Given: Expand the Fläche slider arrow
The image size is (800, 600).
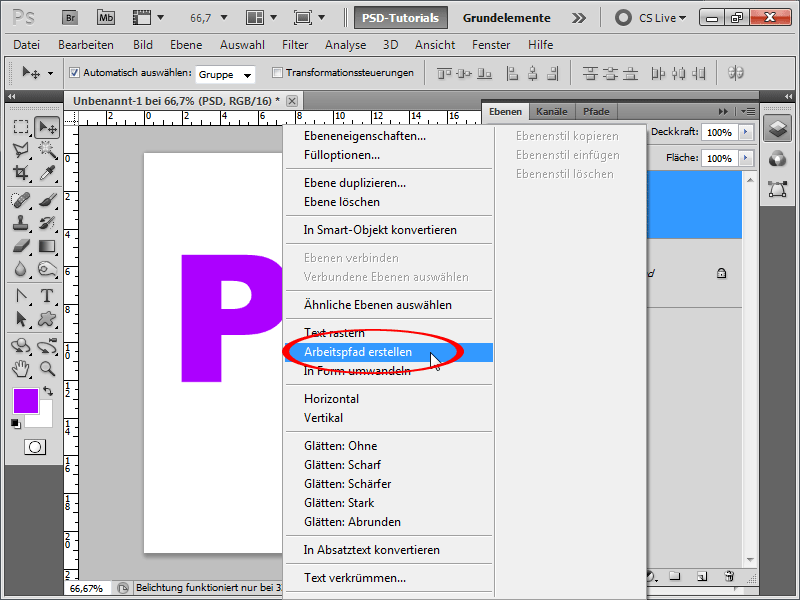Looking at the screenshot, I should coord(746,158).
